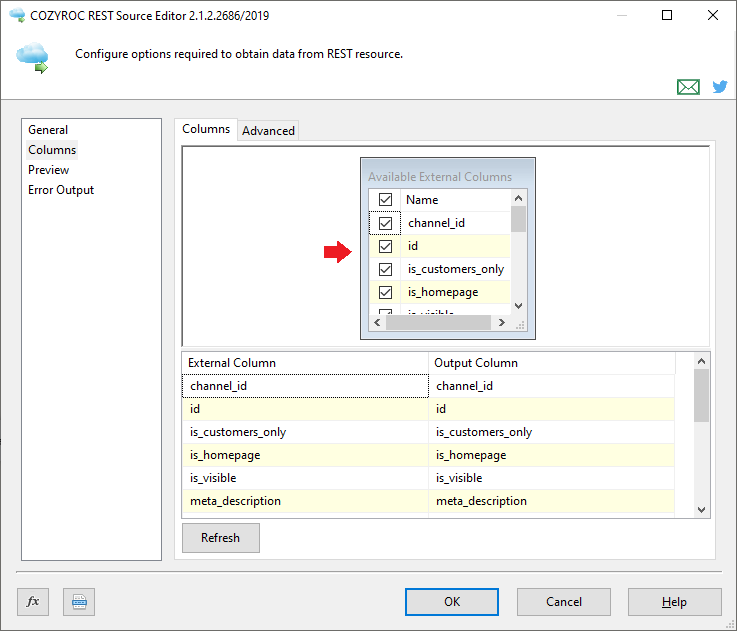This screenshot has height=631, width=737.
Task: Open the Error Output page
Action: click(61, 190)
